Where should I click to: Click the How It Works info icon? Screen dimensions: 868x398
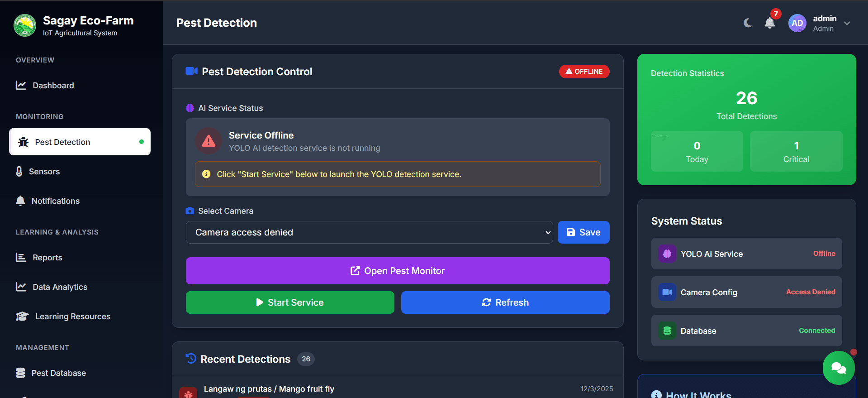(656, 395)
